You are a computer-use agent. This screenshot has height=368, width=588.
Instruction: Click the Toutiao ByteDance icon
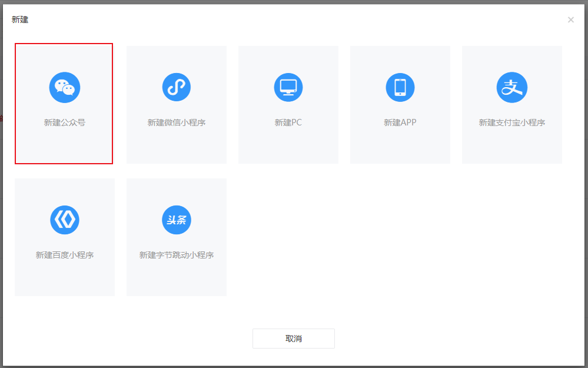(176, 220)
